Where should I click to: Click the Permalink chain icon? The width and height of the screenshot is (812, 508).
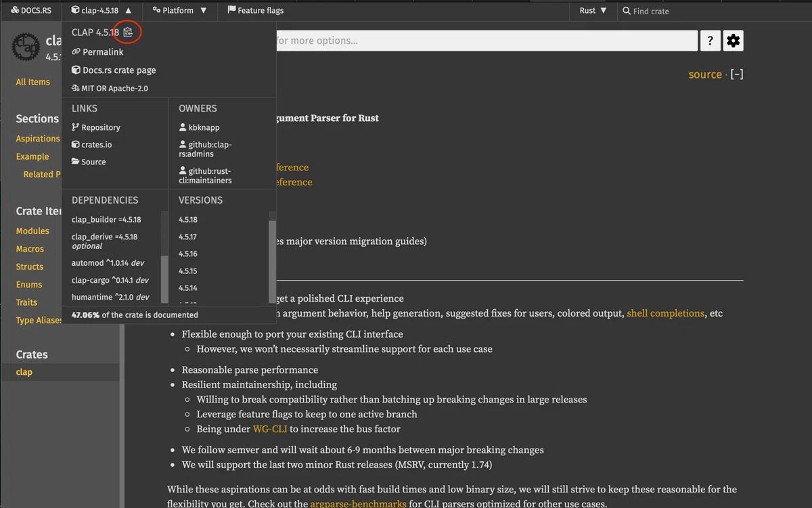(76, 51)
